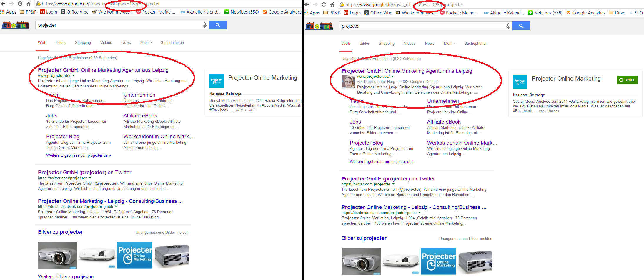Click the back arrow in the left browser window
This screenshot has width=644, height=280.
(3, 4)
